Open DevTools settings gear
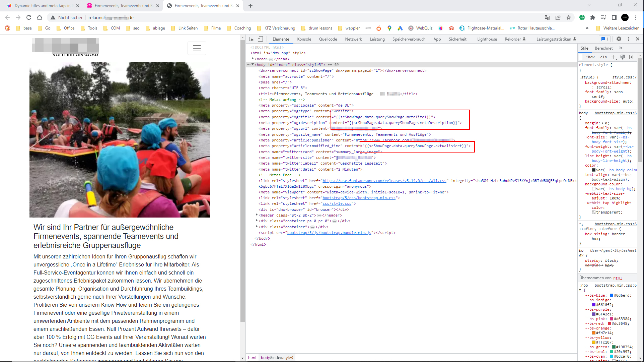 tap(619, 39)
